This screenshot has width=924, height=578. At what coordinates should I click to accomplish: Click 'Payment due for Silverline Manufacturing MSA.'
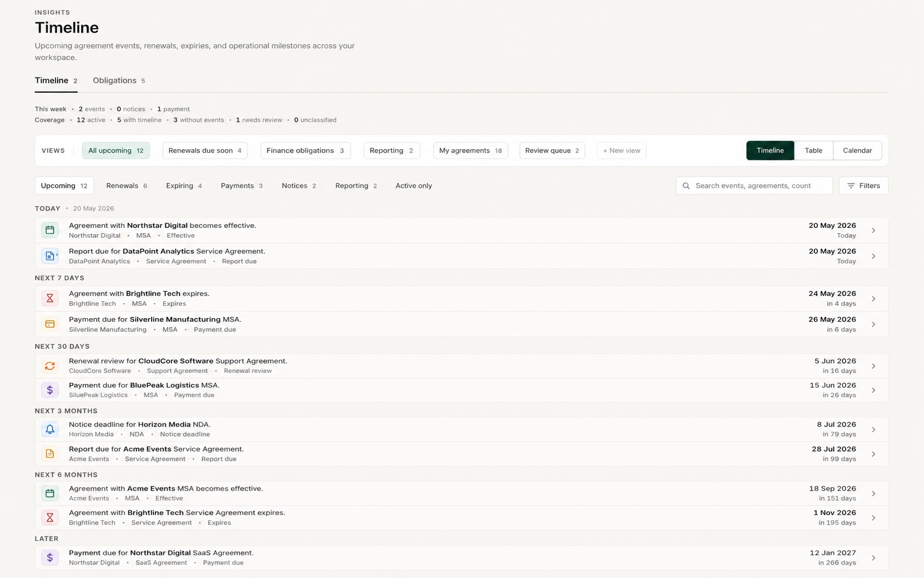click(x=155, y=319)
